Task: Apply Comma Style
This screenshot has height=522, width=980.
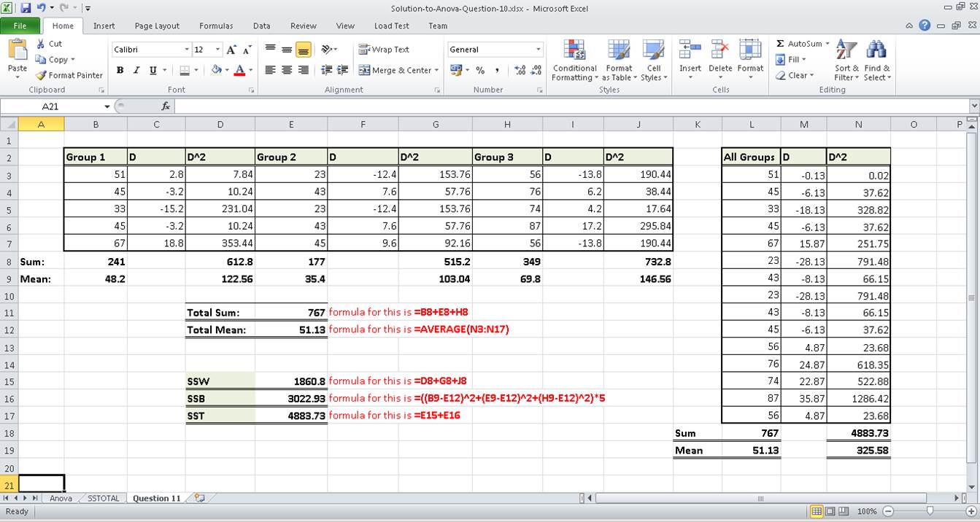Action: pos(497,71)
